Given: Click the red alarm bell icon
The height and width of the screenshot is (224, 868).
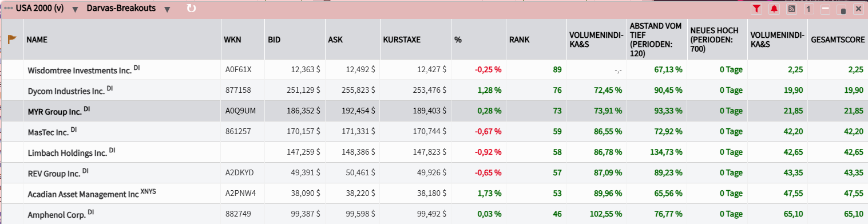Looking at the screenshot, I should point(774,9).
